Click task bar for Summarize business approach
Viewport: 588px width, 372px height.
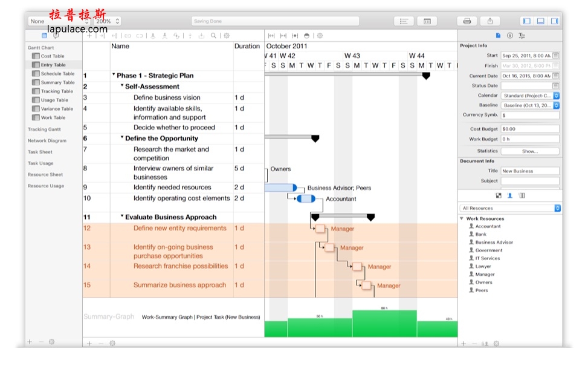(366, 286)
